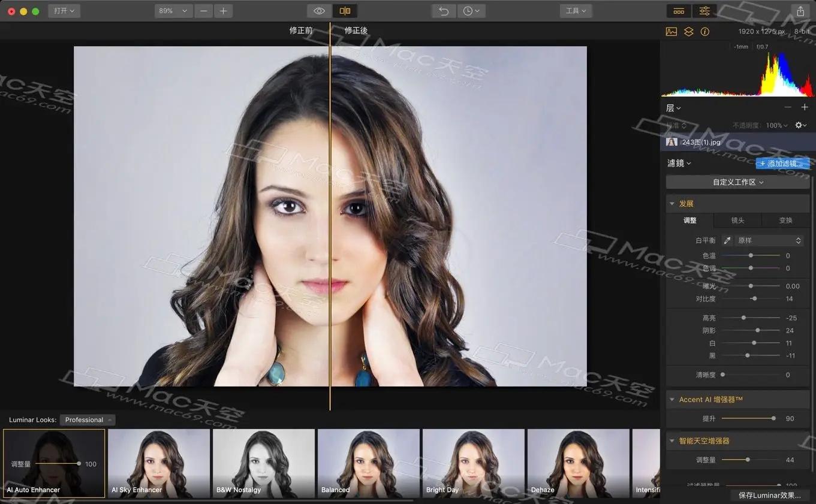Viewport: 816px width, 504px height.
Task: Select the Dehaze look thumbnail
Action: pos(579,463)
